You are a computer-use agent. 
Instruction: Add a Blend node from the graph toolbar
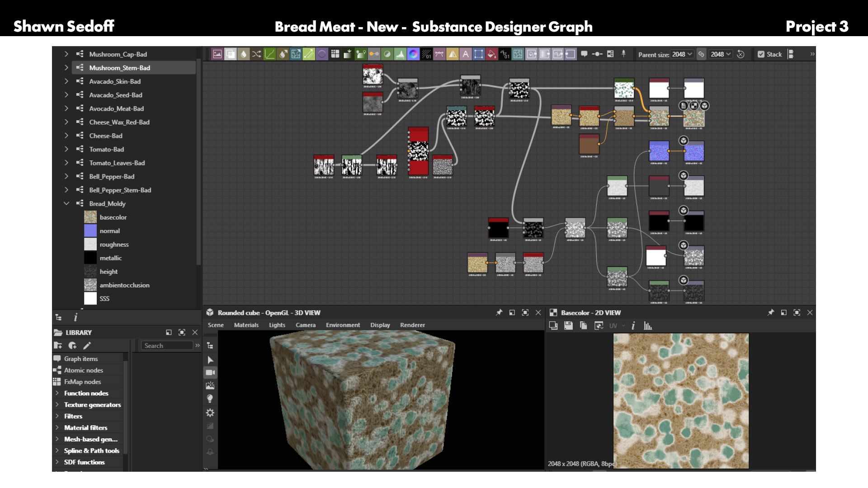231,54
